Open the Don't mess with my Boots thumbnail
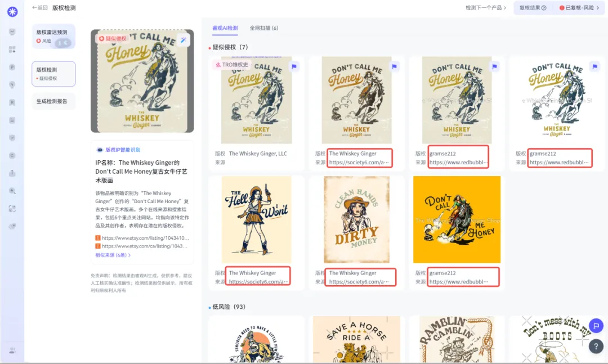The width and height of the screenshot is (608, 364). [x=557, y=339]
